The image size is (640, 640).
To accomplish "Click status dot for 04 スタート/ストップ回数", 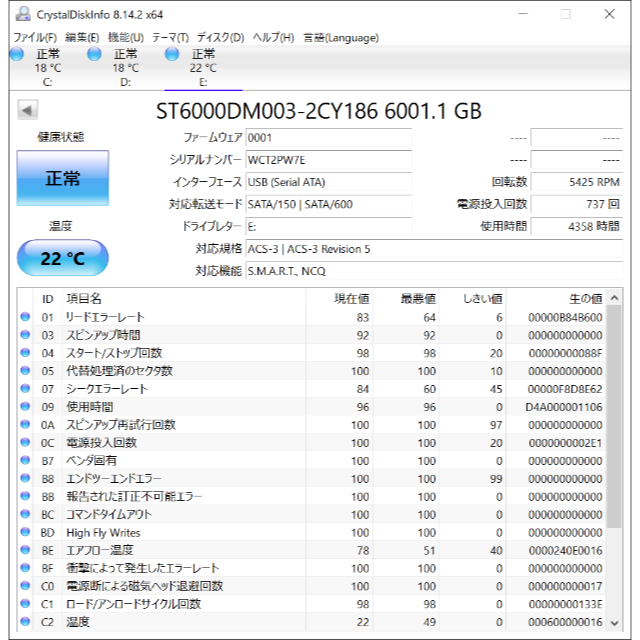I will click(25, 353).
